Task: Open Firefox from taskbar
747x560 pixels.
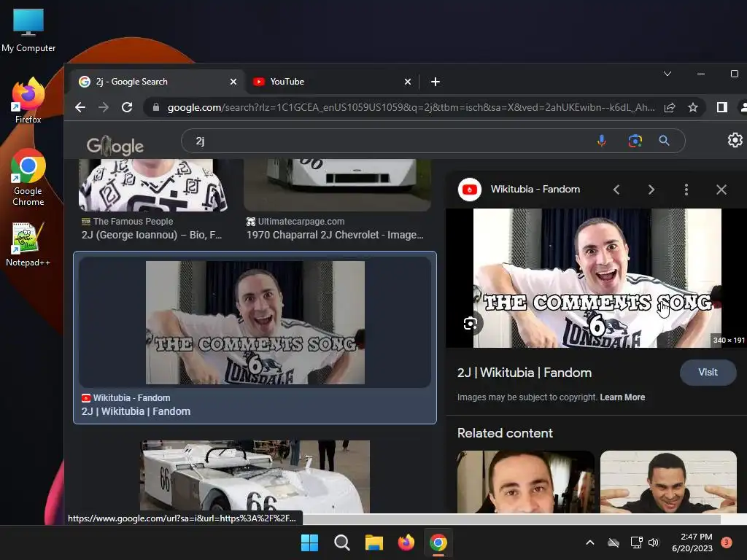Action: [406, 542]
